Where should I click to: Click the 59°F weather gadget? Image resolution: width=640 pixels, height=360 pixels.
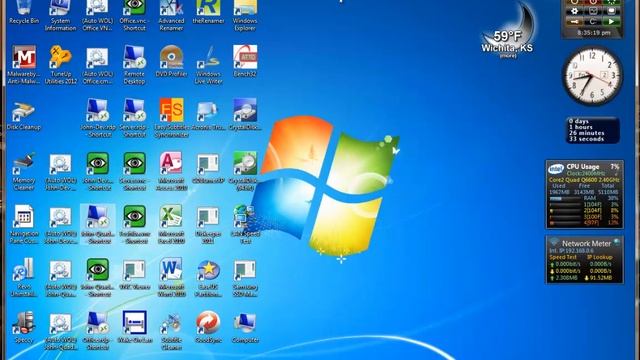pyautogui.click(x=509, y=30)
